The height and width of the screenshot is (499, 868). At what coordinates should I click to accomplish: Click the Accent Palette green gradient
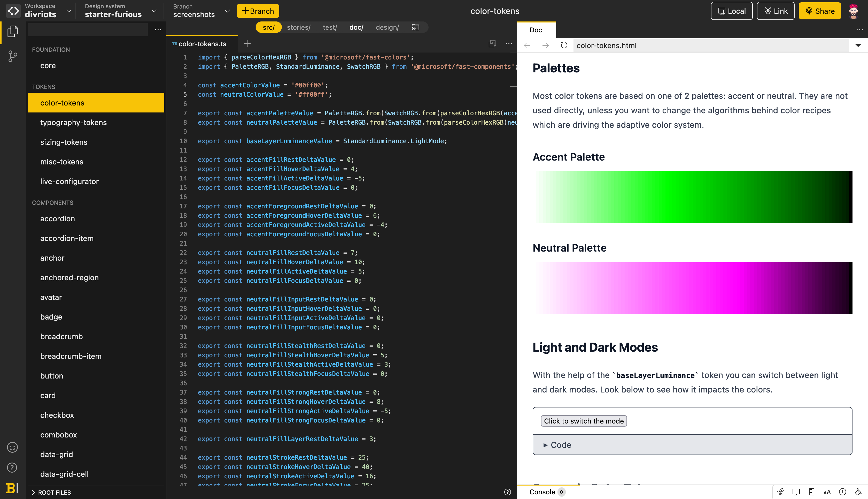pos(692,197)
